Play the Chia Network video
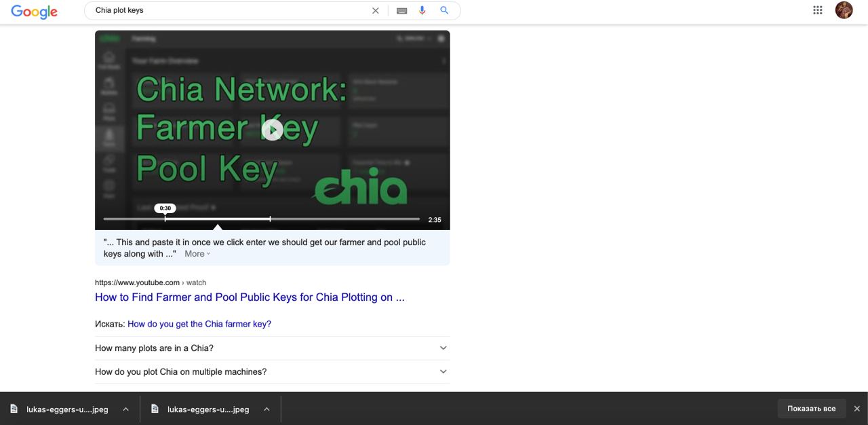This screenshot has height=425, width=868. tap(272, 130)
